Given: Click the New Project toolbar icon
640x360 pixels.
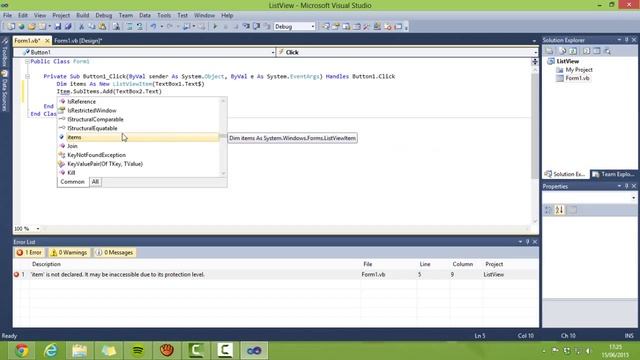Looking at the screenshot, I should coord(11,27).
